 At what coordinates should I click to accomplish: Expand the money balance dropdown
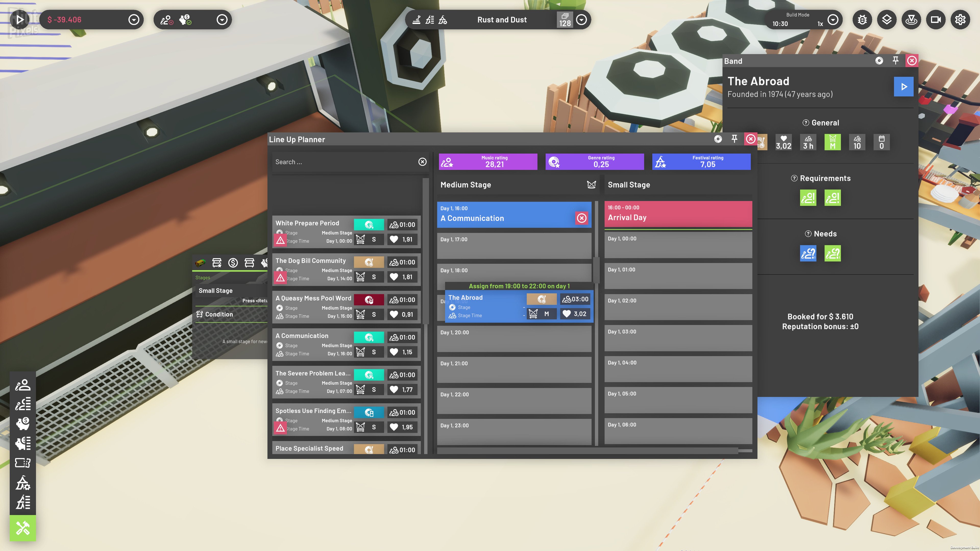click(133, 19)
